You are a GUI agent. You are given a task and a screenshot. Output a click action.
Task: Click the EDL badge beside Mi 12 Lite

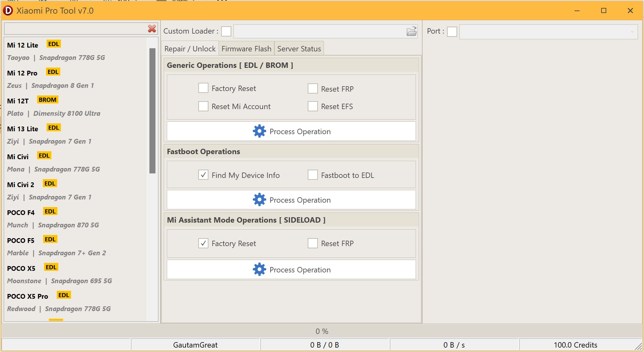click(53, 44)
